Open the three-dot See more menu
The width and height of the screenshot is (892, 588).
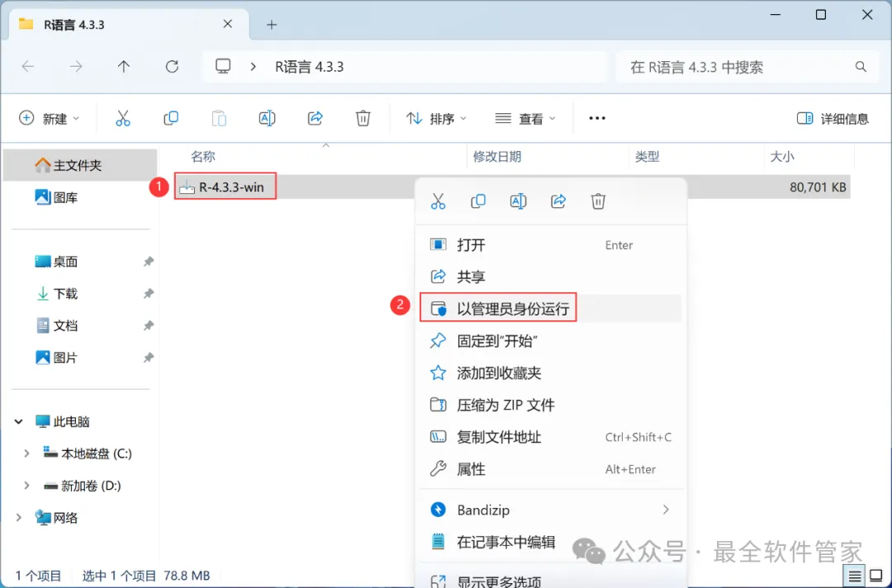tap(597, 118)
